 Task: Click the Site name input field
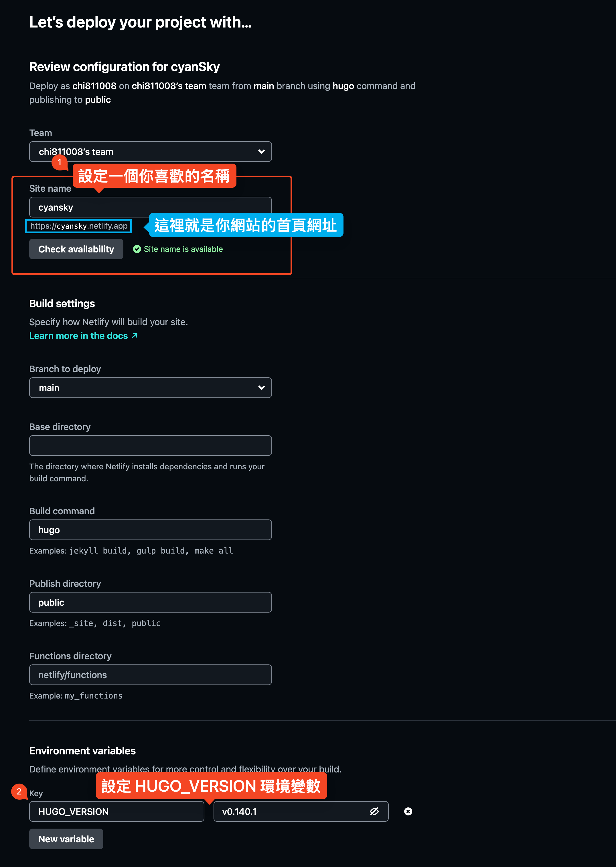point(150,207)
